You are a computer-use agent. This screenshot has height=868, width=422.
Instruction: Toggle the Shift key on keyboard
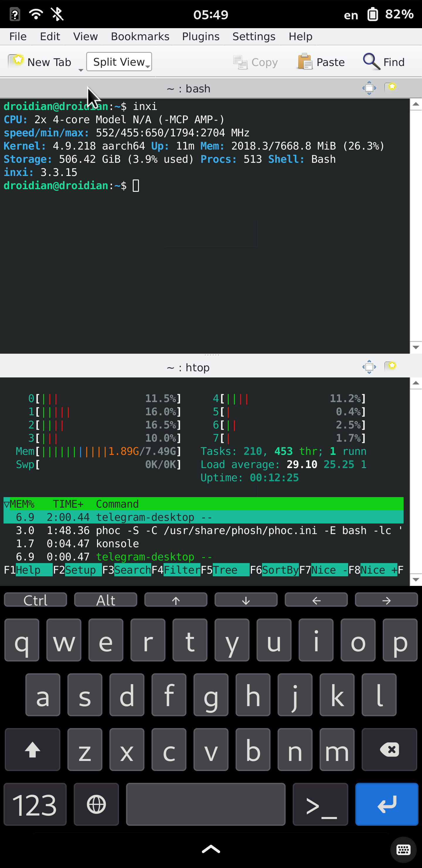point(33,750)
